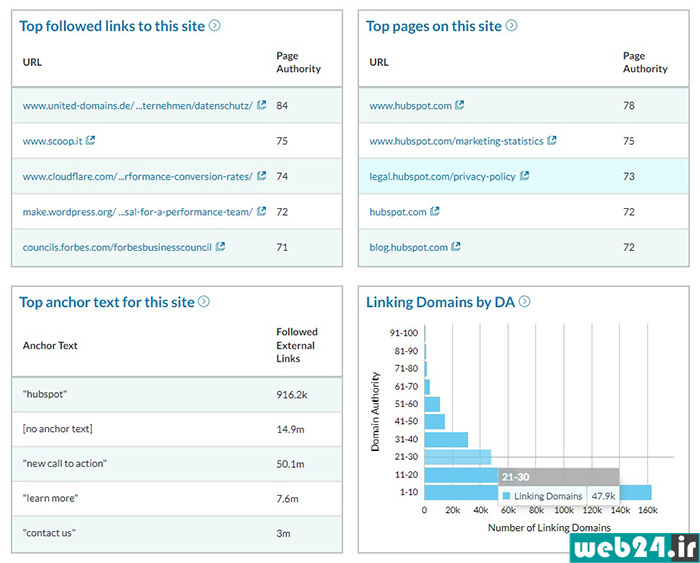This screenshot has height=563, width=700.
Task: Click arrow icon next to Linking Domains by DA
Action: 525,301
